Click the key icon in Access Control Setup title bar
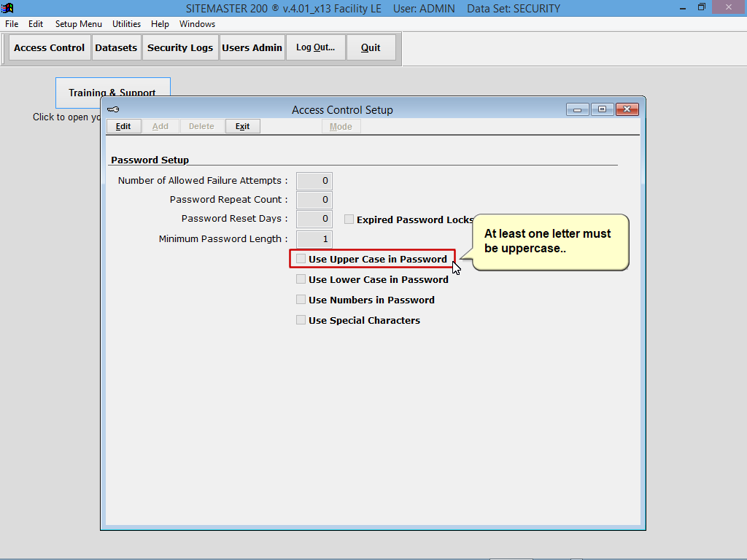The image size is (747, 560). coord(113,109)
